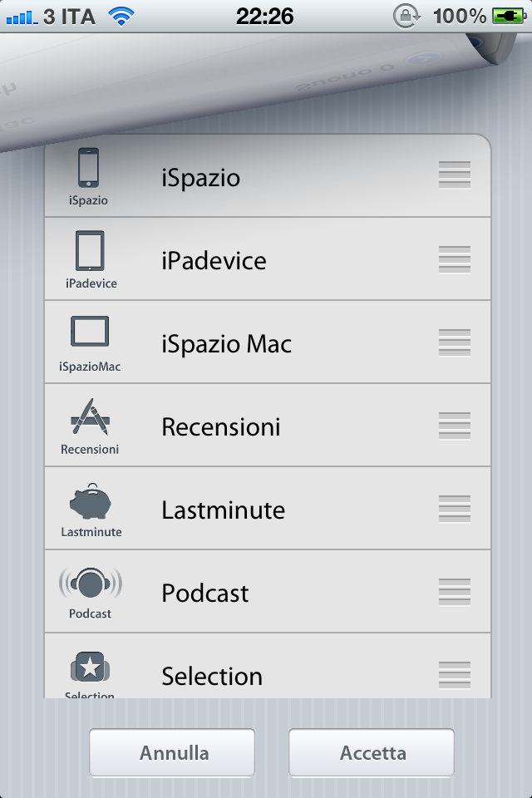Image resolution: width=532 pixels, height=798 pixels.
Task: Click the Annulla button
Action: [x=172, y=753]
